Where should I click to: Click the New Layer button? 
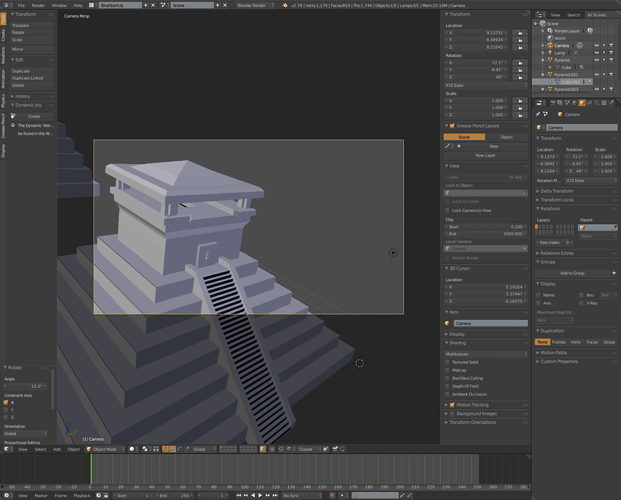click(486, 155)
